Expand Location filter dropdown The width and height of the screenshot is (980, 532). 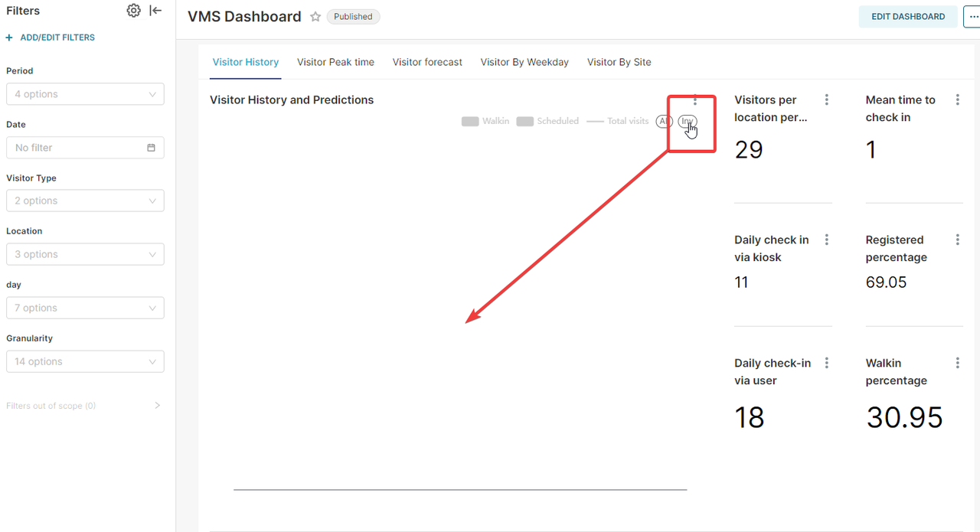click(85, 254)
